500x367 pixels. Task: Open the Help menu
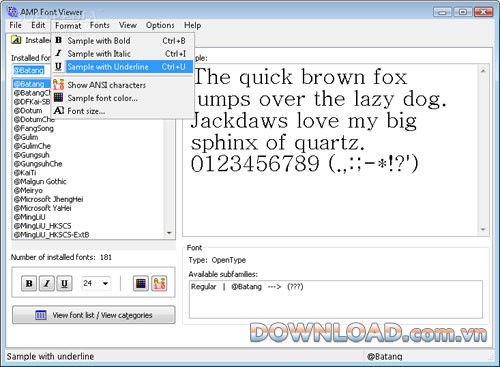(x=192, y=25)
